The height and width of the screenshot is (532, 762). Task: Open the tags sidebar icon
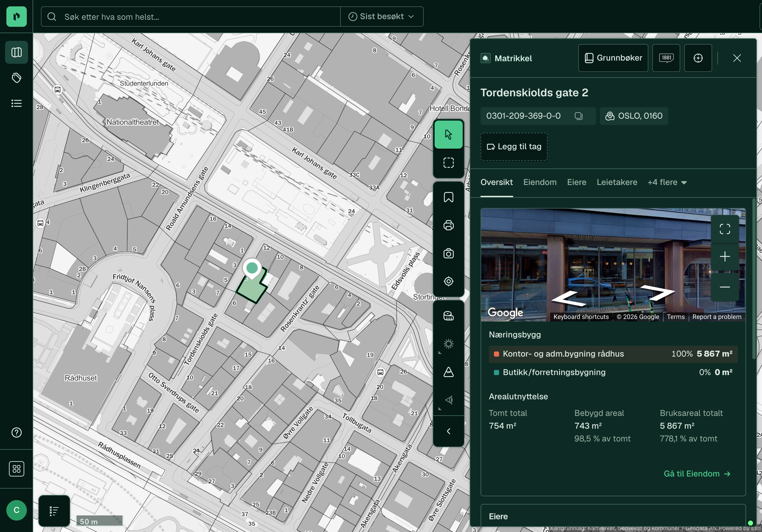click(x=16, y=78)
